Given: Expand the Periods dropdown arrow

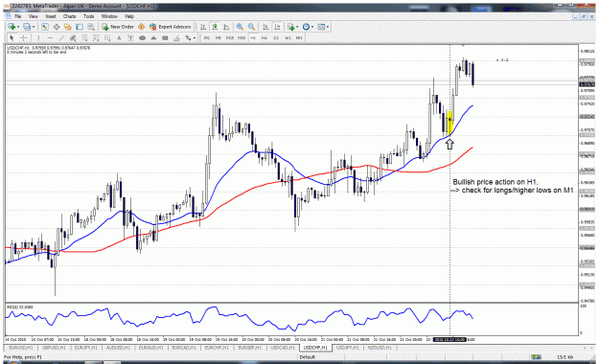Looking at the screenshot, I should pos(312,27).
